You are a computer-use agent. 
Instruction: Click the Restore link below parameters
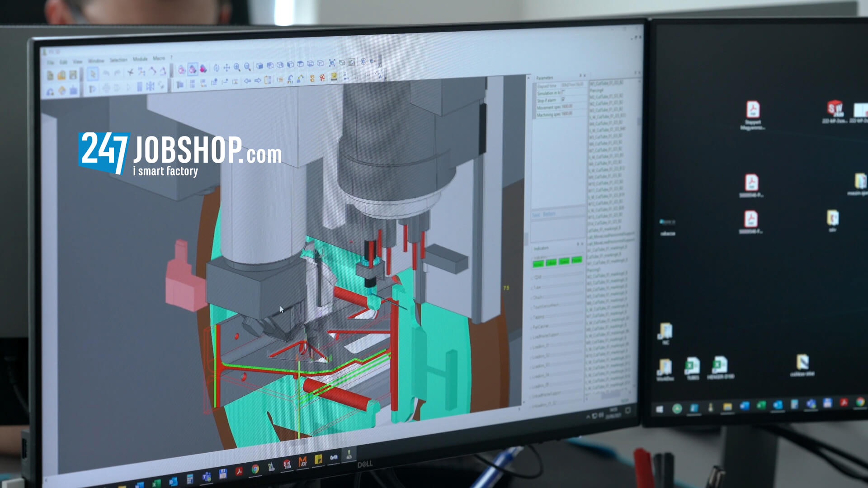tap(549, 214)
